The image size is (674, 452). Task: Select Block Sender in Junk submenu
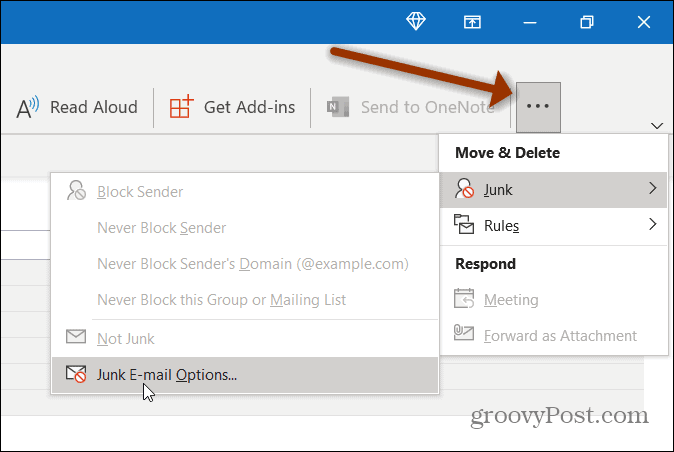(245, 192)
